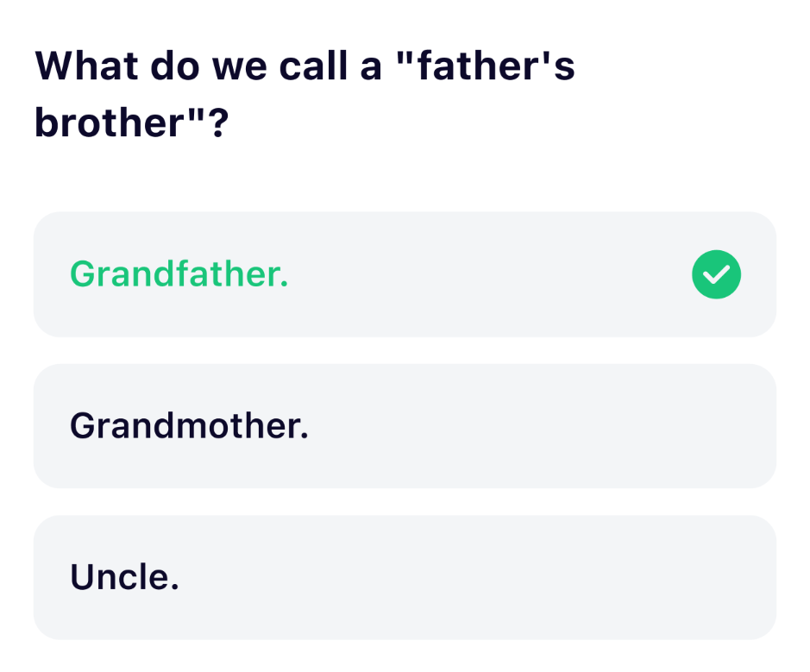The height and width of the screenshot is (672, 810).
Task: Choose the Grandmother answer option
Action: [405, 426]
